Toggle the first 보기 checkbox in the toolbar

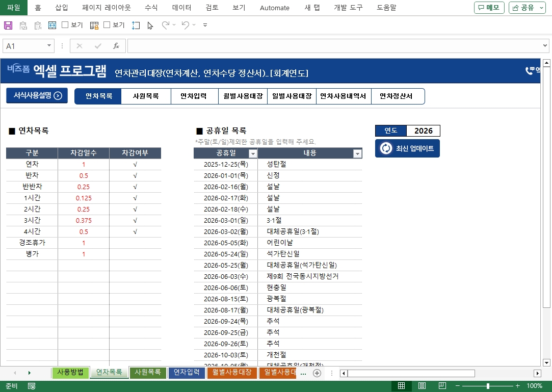(65, 25)
